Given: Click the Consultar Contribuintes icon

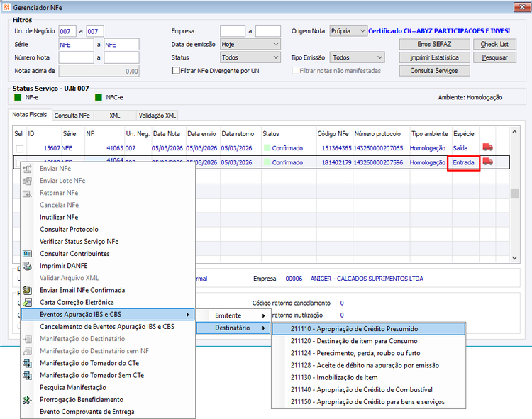Looking at the screenshot, I should (27, 254).
